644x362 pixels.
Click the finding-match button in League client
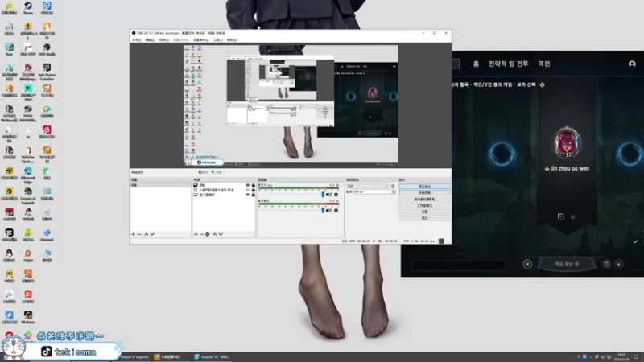point(567,264)
